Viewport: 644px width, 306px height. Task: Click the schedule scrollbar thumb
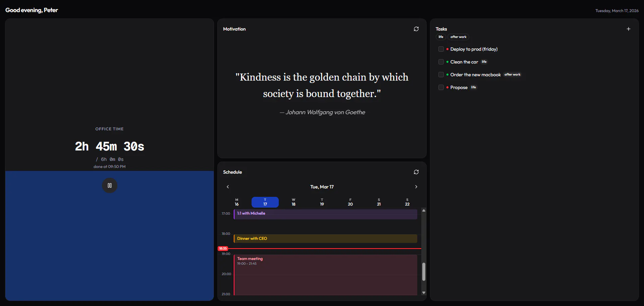click(x=424, y=271)
